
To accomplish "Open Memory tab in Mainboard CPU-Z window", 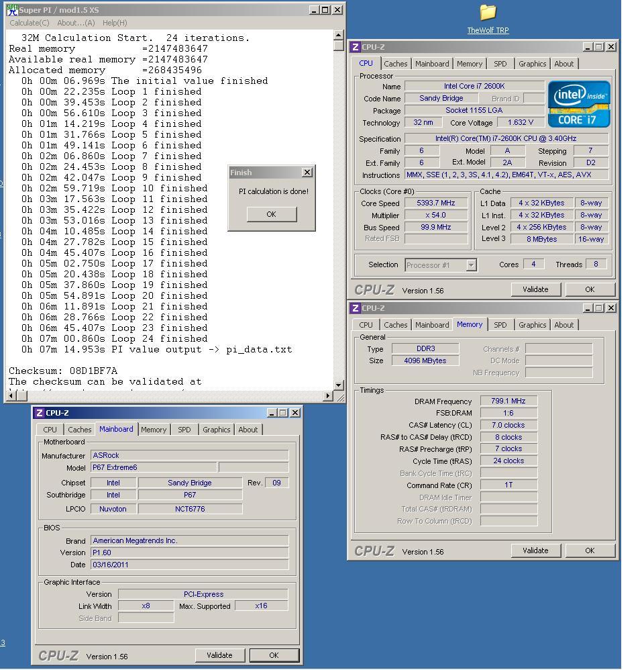I will pyautogui.click(x=154, y=430).
